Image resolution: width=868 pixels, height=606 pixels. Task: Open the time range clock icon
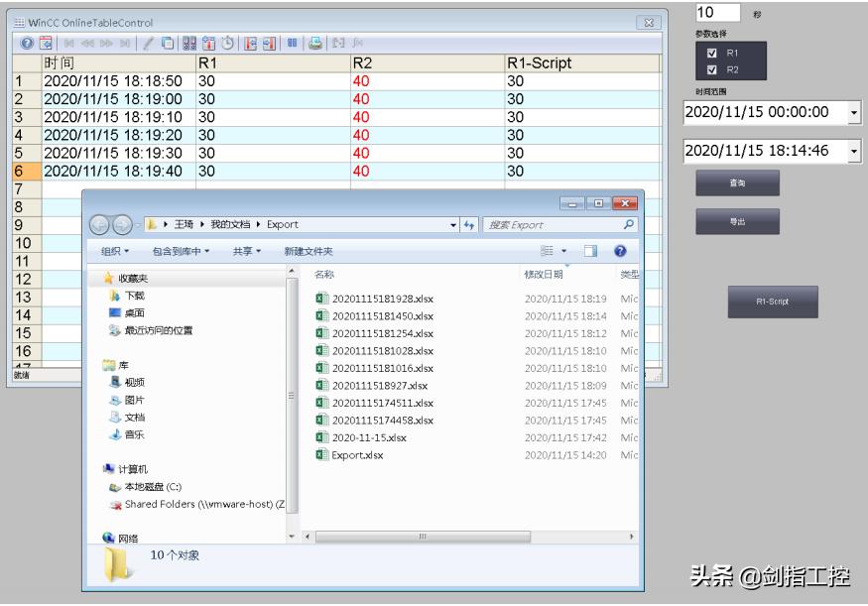tap(228, 43)
